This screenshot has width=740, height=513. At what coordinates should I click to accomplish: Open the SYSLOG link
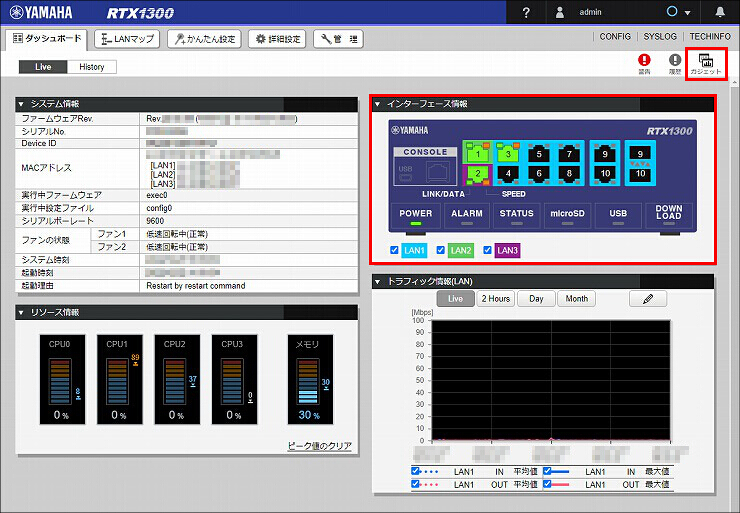click(660, 36)
